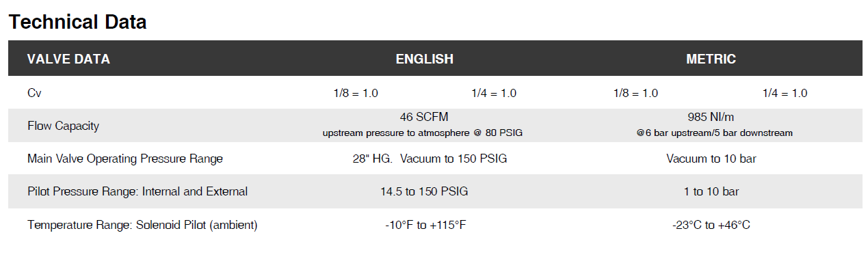Select the Cv row label

pyautogui.click(x=34, y=93)
